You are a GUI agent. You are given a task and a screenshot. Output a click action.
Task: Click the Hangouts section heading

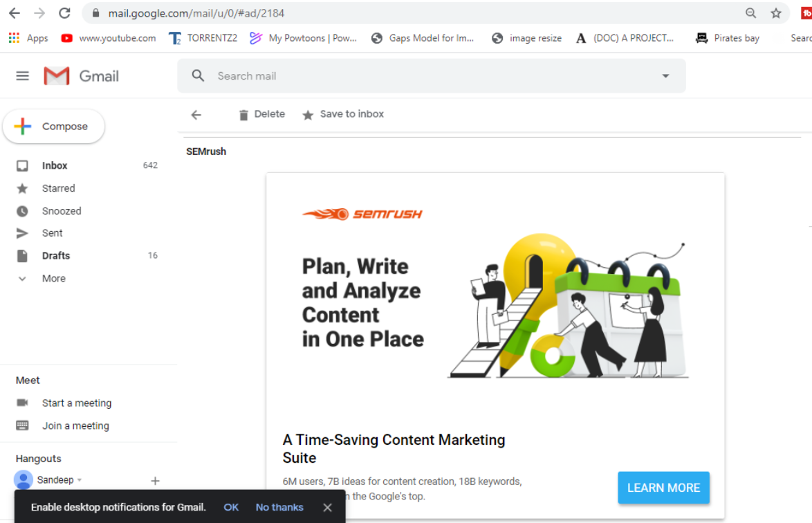tap(38, 458)
